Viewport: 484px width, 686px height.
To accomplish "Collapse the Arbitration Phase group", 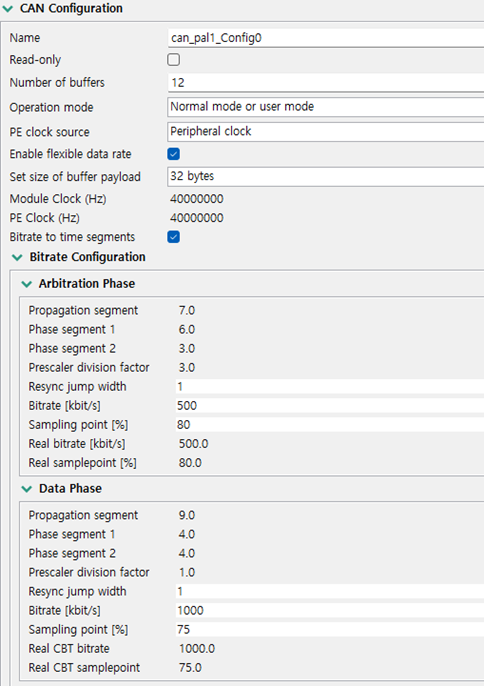I will pos(27,284).
